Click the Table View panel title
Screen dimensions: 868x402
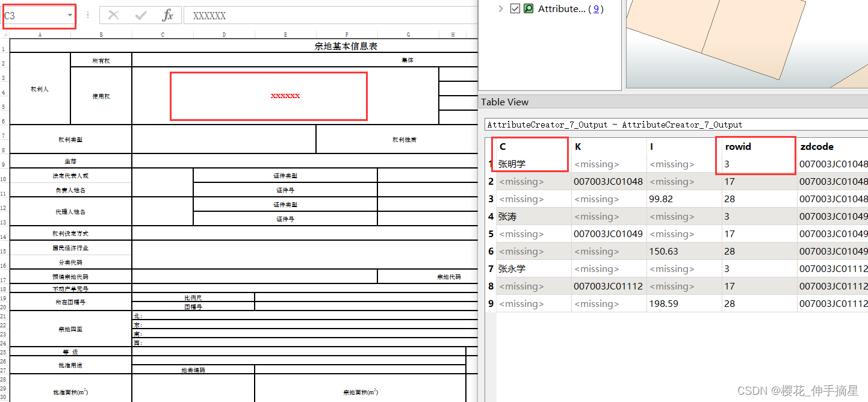(x=504, y=102)
